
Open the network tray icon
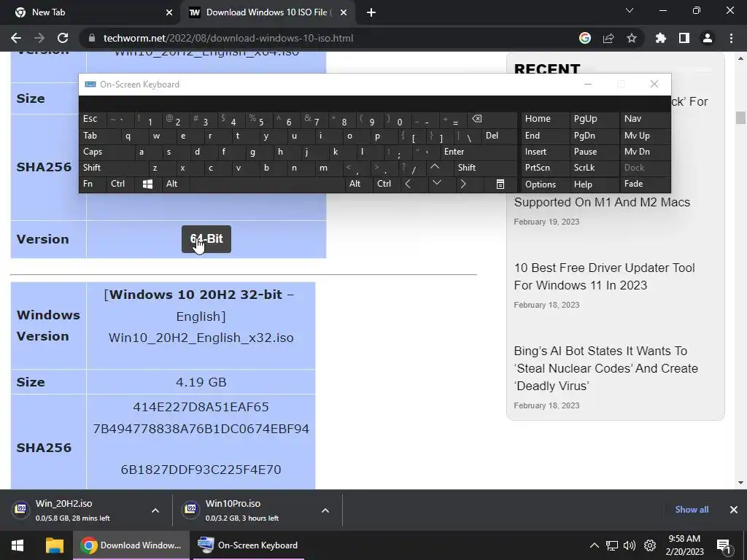tap(612, 545)
